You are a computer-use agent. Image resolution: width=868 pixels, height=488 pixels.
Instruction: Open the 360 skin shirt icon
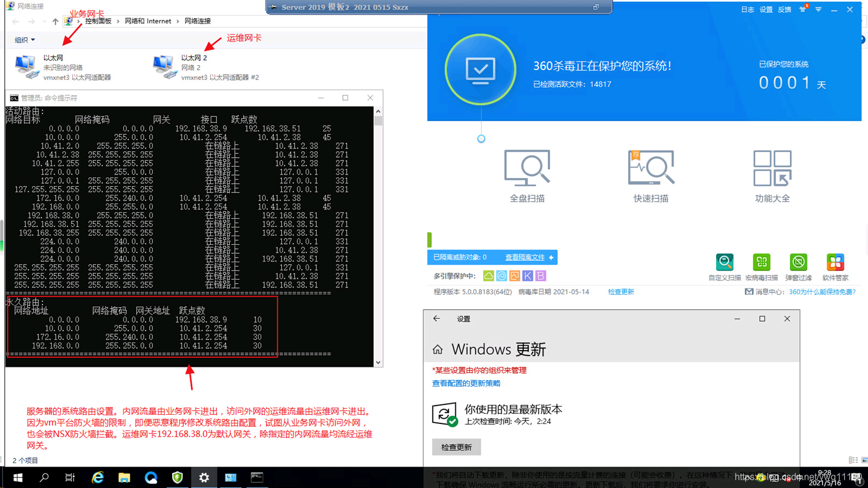pyautogui.click(x=803, y=9)
